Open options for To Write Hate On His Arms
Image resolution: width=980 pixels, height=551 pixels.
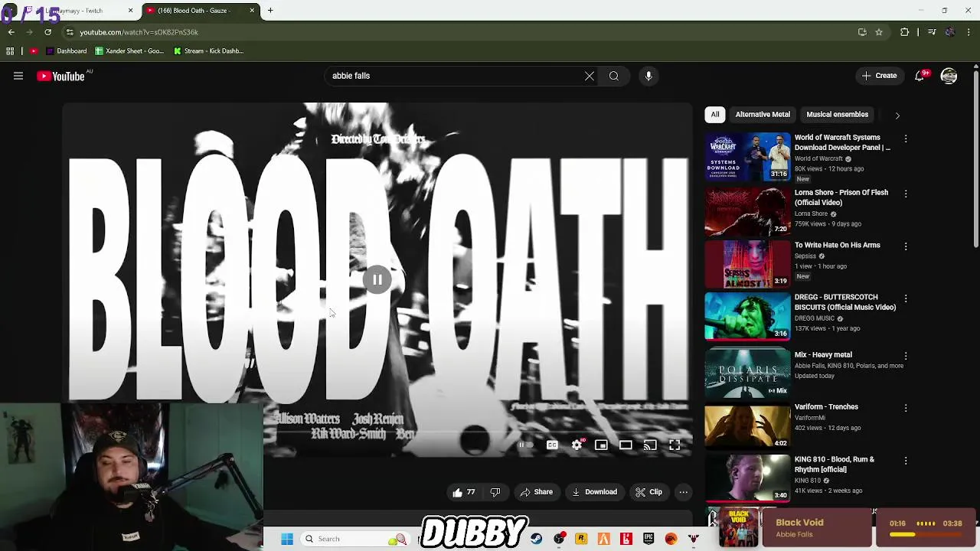point(906,246)
